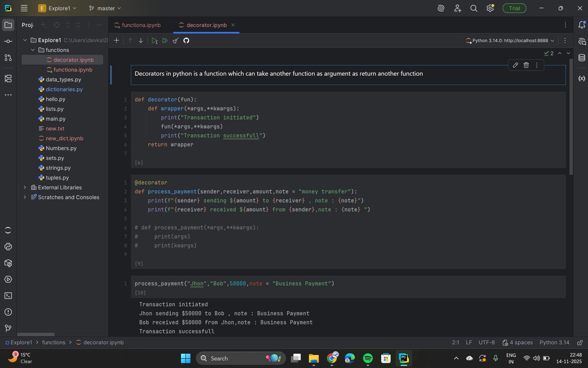Click the GitHub icon in notebook toolbar
Viewport: 588px width, 368px height.
186,41
